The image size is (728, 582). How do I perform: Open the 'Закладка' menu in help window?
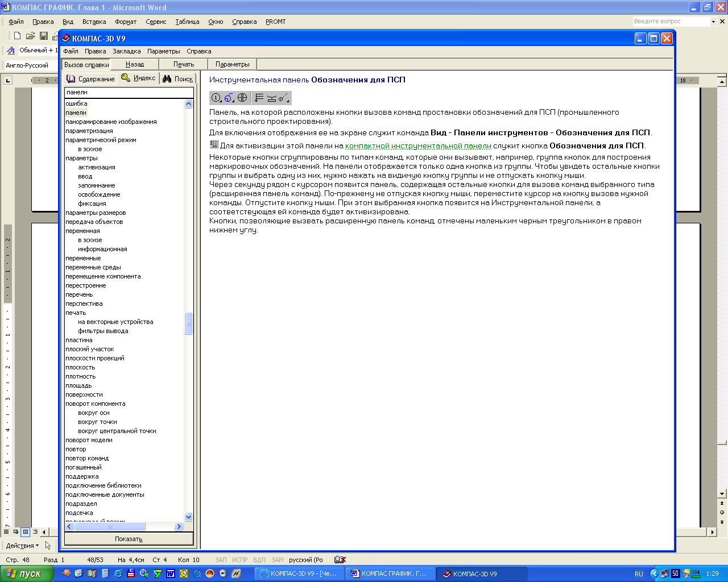coord(126,51)
